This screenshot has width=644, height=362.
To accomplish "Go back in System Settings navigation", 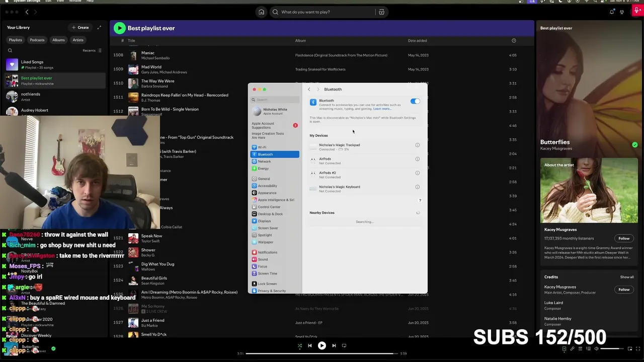I will (x=309, y=89).
